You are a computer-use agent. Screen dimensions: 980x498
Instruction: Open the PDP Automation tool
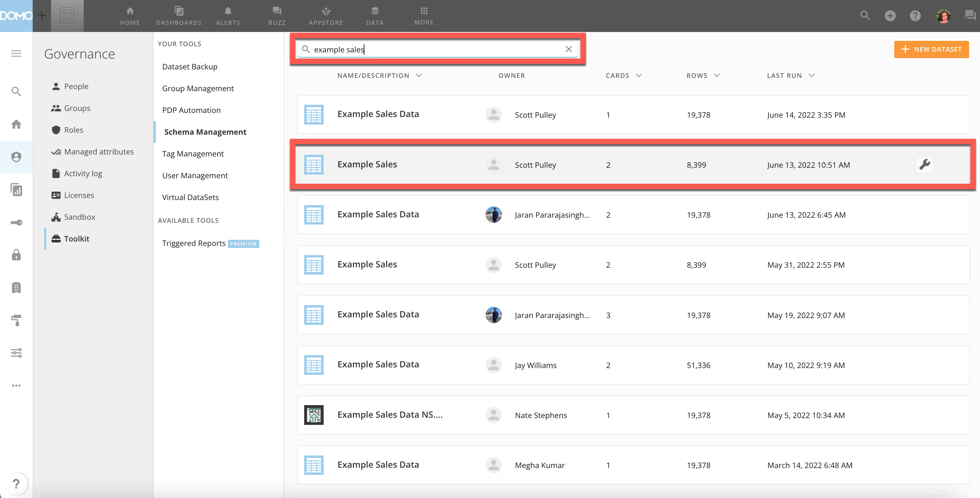point(191,110)
